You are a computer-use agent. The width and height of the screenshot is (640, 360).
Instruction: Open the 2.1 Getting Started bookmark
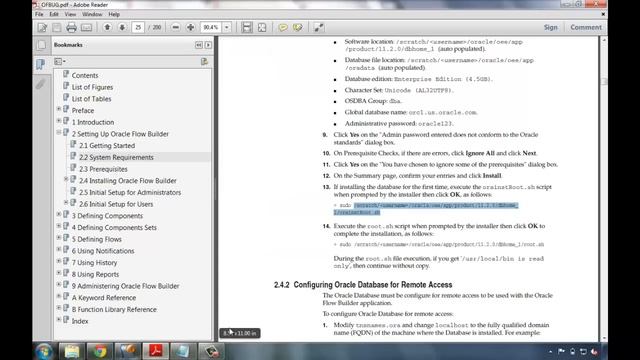(107, 146)
